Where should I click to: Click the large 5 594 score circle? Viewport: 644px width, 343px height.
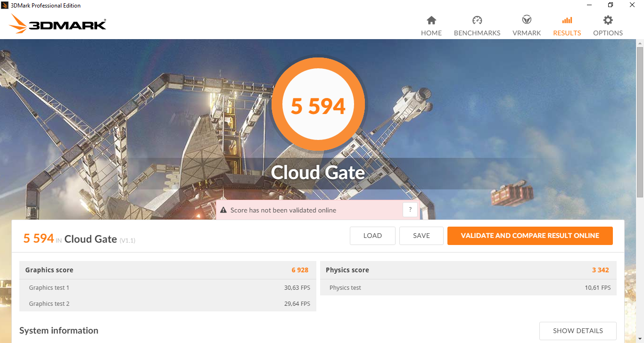[x=318, y=105]
